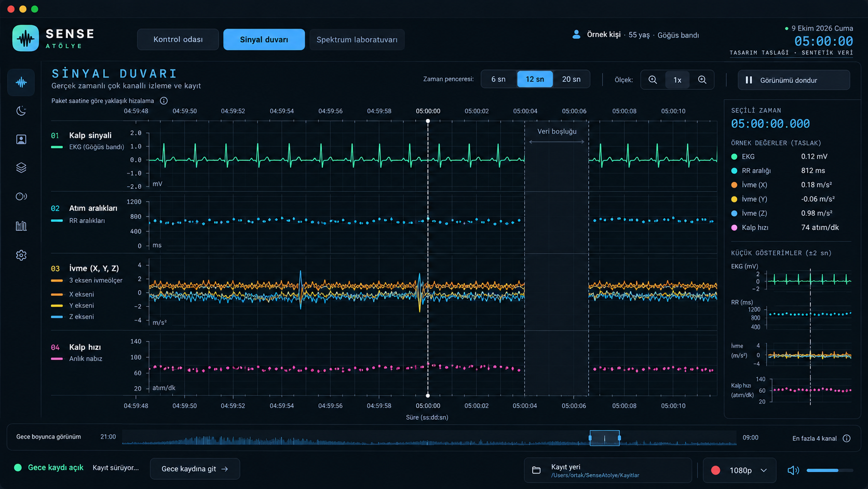Click the Kayıt sürüyor... status text
The height and width of the screenshot is (489, 868).
tap(116, 468)
